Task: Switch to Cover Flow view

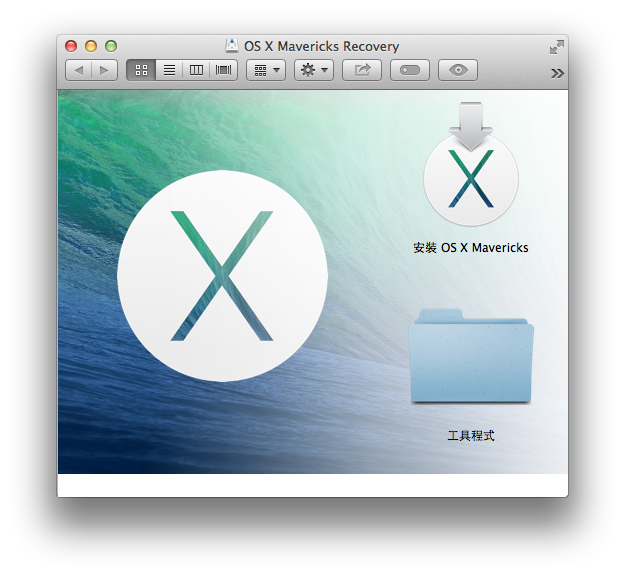Action: click(224, 71)
